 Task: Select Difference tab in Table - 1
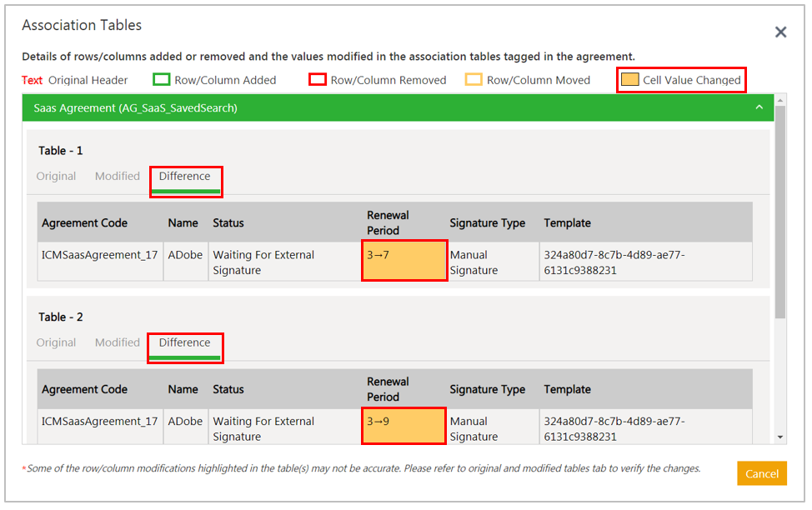click(x=185, y=177)
